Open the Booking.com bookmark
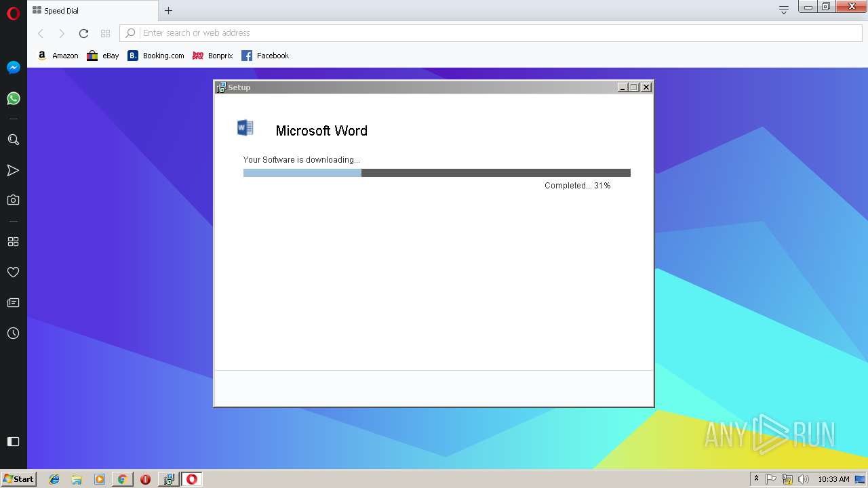This screenshot has height=488, width=868. [156, 56]
